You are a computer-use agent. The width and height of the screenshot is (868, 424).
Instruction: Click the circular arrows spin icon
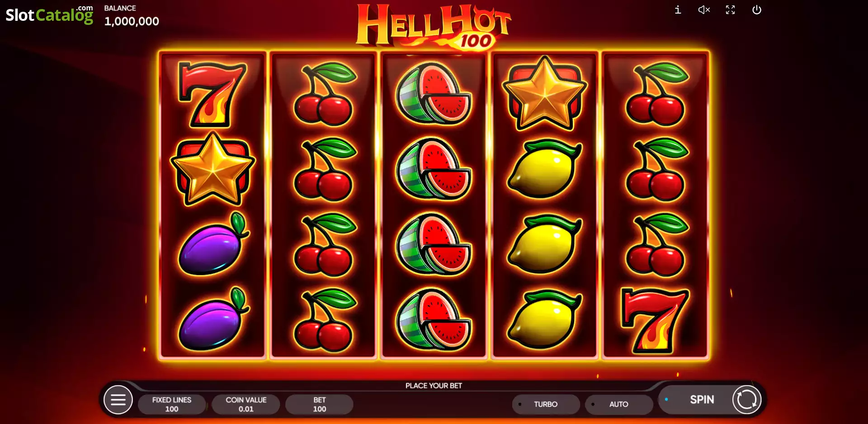tap(746, 400)
